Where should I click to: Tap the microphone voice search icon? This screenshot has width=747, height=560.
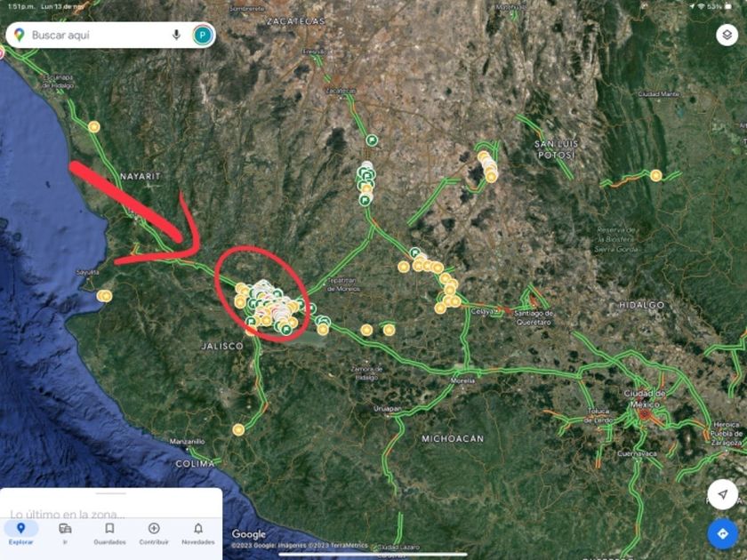point(176,35)
